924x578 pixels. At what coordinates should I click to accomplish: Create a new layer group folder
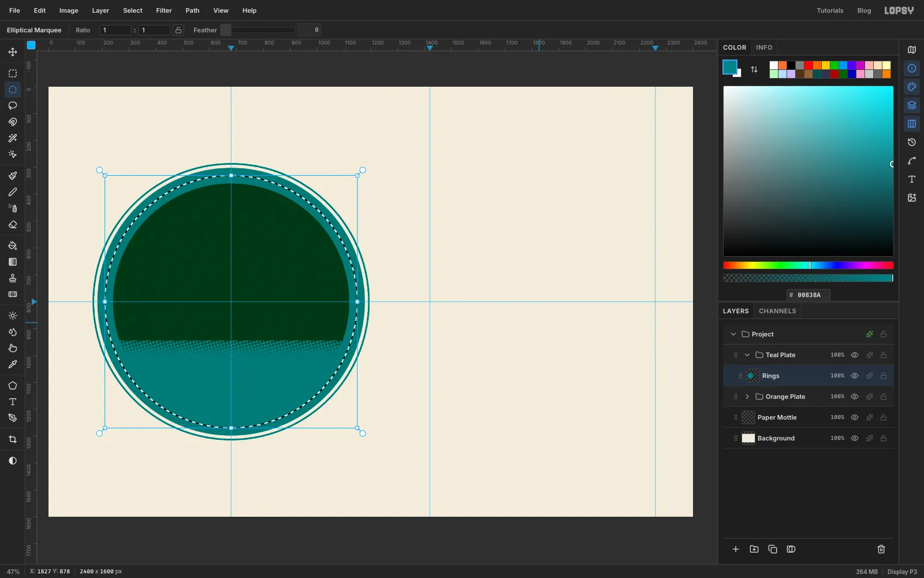[x=754, y=549]
